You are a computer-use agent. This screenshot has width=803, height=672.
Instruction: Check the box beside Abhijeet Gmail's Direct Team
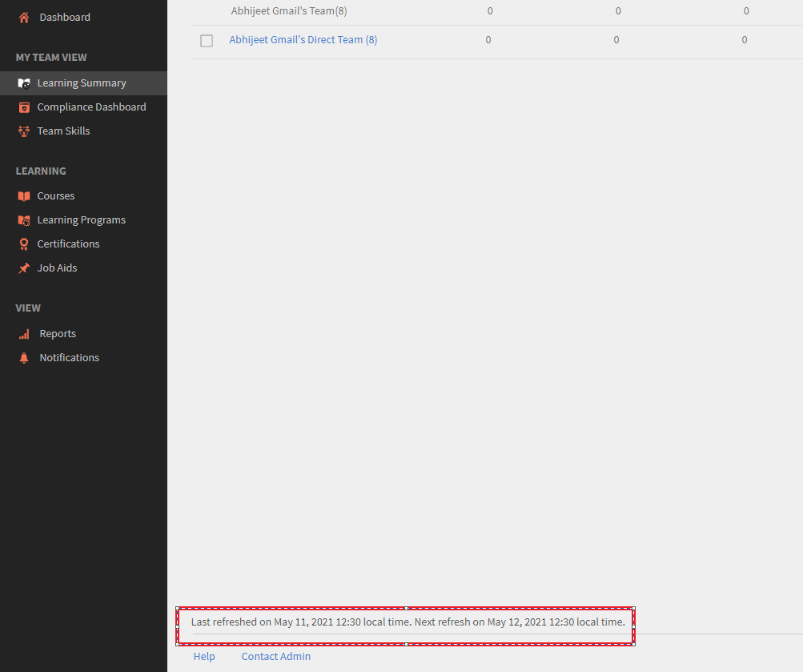tap(206, 40)
